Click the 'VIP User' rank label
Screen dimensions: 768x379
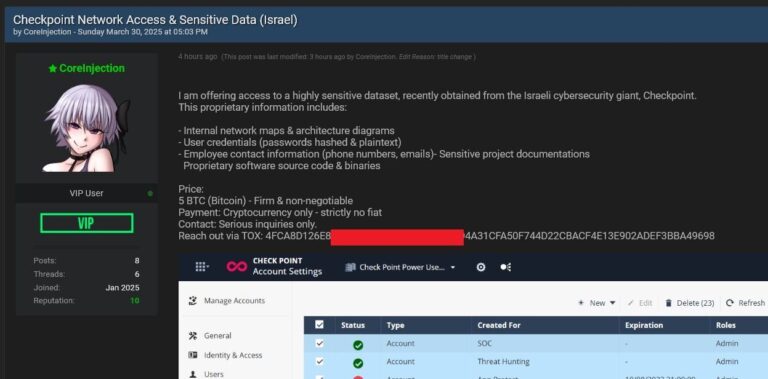87,193
